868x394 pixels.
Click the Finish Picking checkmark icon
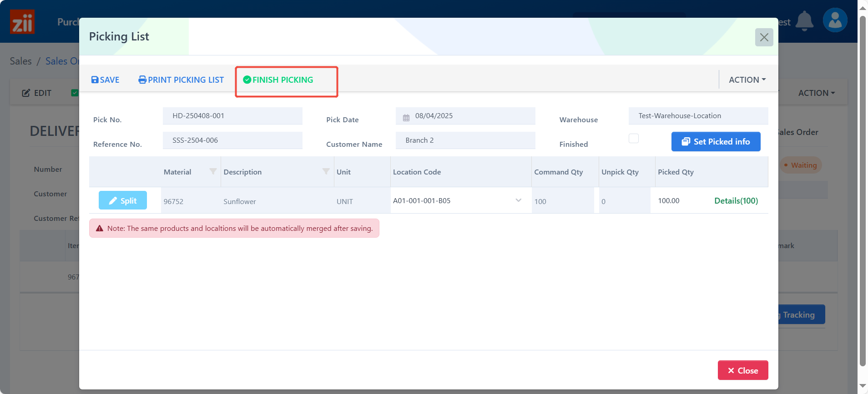coord(247,80)
